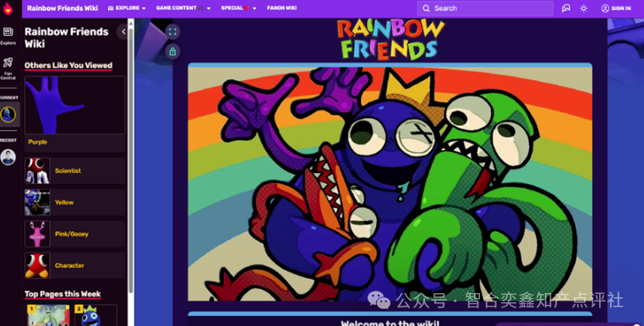
Task: Open the Special dropdown menu
Action: point(238,8)
